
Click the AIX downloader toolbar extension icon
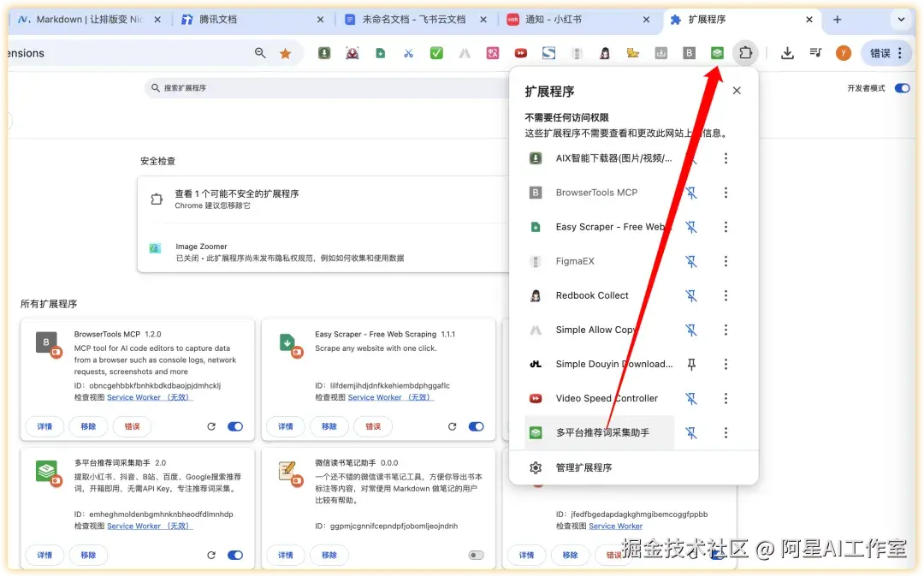[324, 53]
